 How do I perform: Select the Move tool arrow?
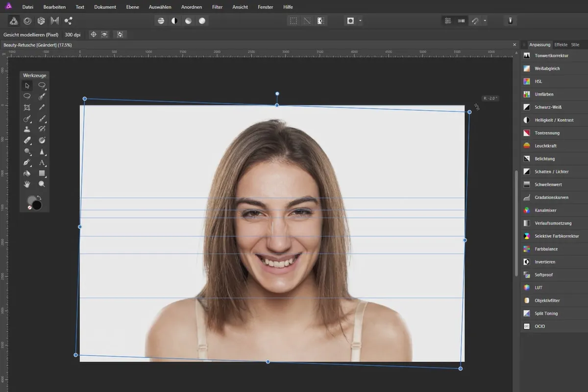click(x=27, y=85)
